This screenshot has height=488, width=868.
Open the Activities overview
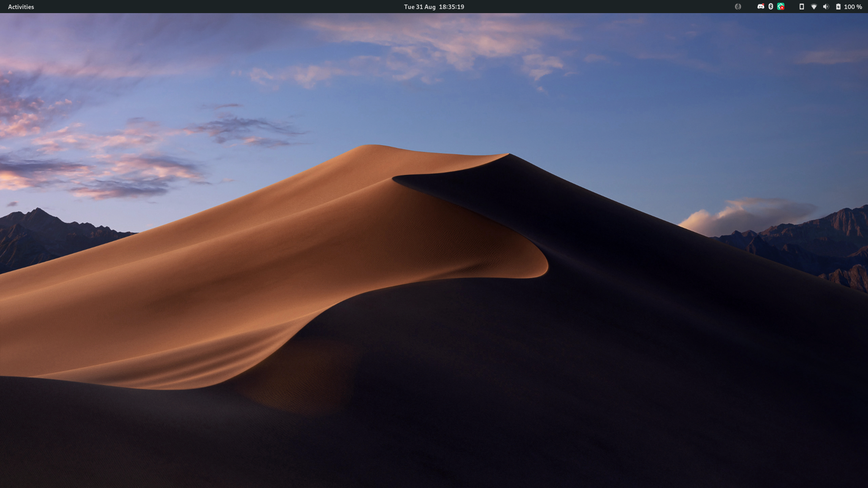[21, 7]
